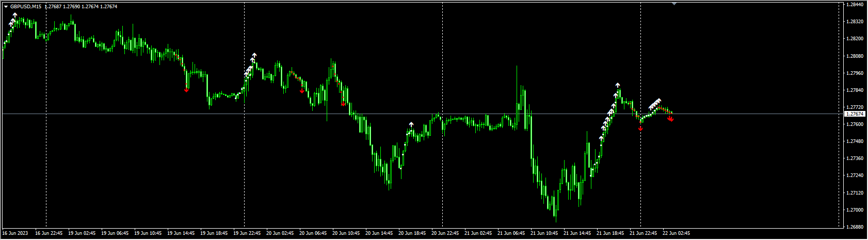Image resolution: width=868 pixels, height=240 pixels.
Task: Click the 1.28440 price scale label
Action: [856, 4]
